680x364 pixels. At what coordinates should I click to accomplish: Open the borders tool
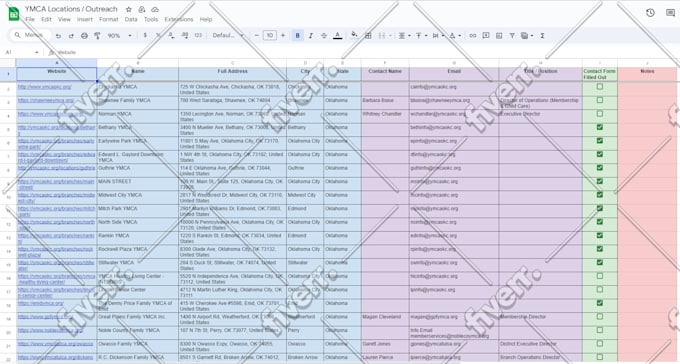coord(368,36)
